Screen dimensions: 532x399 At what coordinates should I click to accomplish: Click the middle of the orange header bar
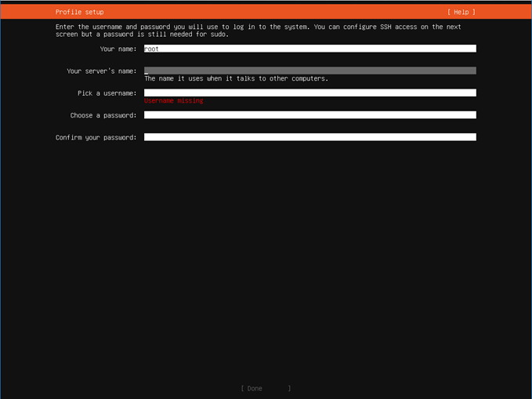(x=266, y=12)
